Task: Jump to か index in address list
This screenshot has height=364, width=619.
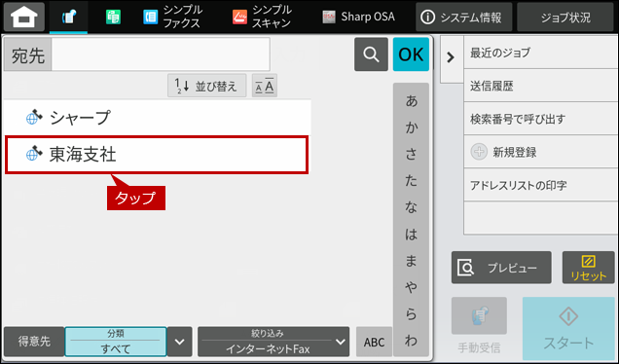Action: 411,127
